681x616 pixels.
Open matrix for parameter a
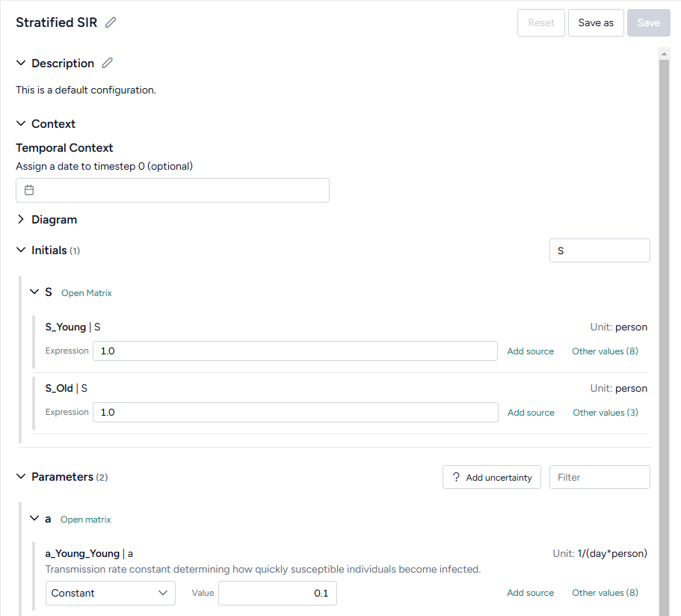(85, 520)
